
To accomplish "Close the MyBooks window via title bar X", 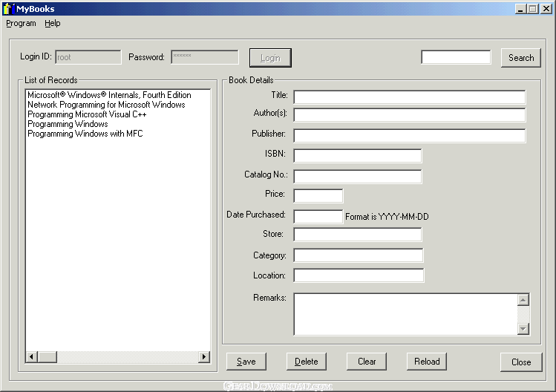I will (546, 9).
